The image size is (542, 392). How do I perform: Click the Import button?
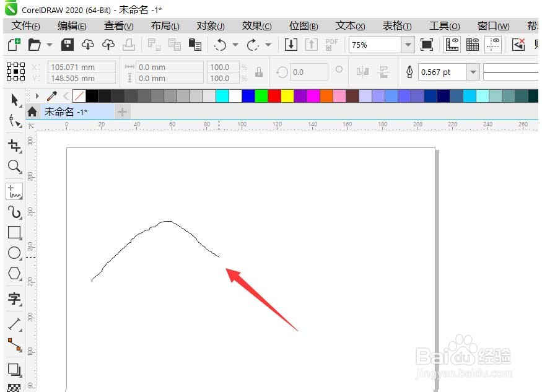pyautogui.click(x=292, y=45)
